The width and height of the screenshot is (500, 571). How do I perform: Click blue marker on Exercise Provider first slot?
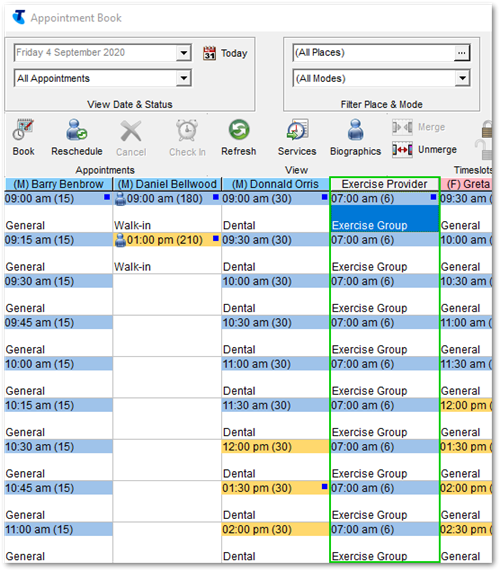433,197
